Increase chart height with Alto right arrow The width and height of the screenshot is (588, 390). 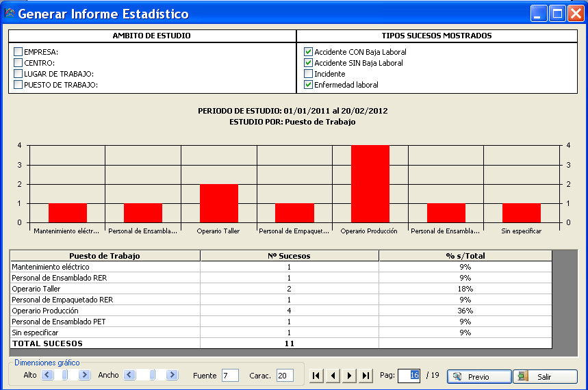[85, 375]
